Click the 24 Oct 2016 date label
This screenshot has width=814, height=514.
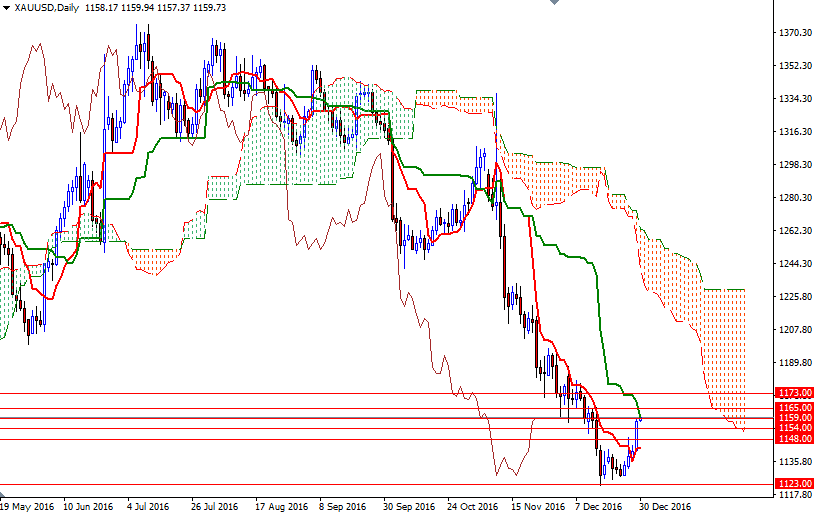pos(472,507)
